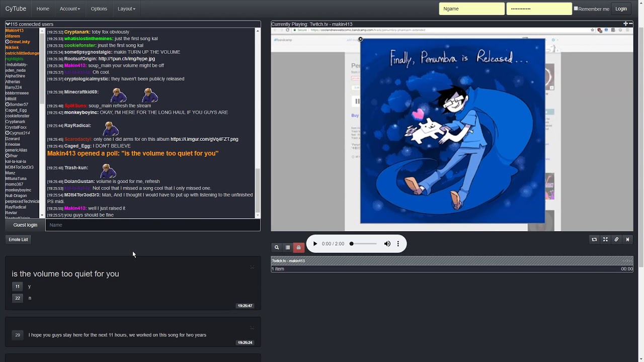
Task: Vote 'y' in the volume poll
Action: (18, 287)
